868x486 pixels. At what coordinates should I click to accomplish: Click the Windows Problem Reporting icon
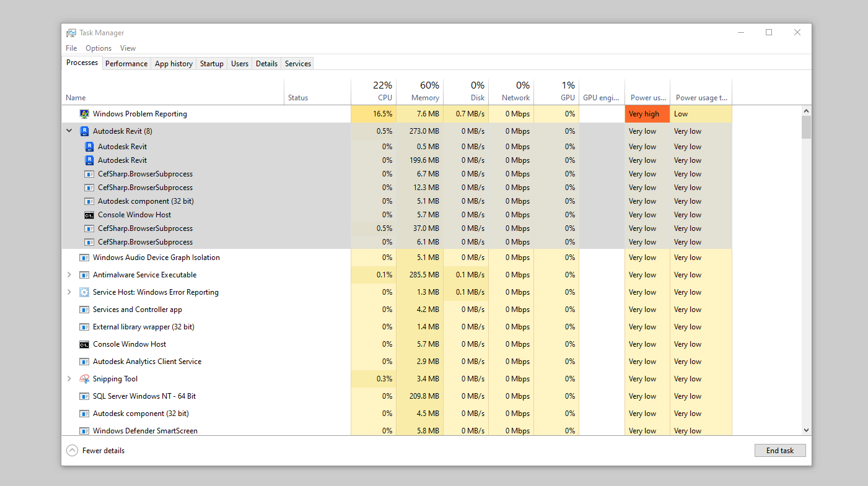click(x=84, y=114)
